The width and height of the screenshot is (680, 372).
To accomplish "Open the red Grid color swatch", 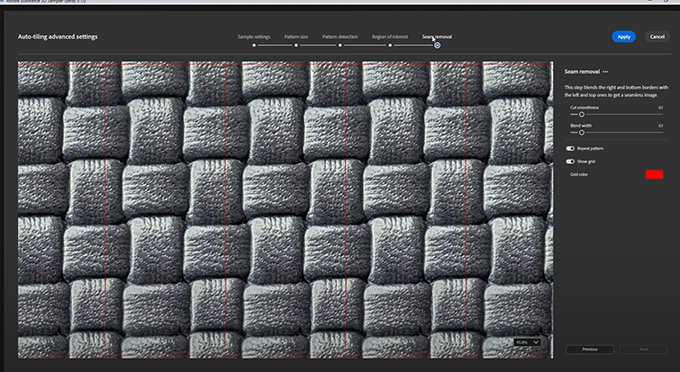I will tap(654, 174).
